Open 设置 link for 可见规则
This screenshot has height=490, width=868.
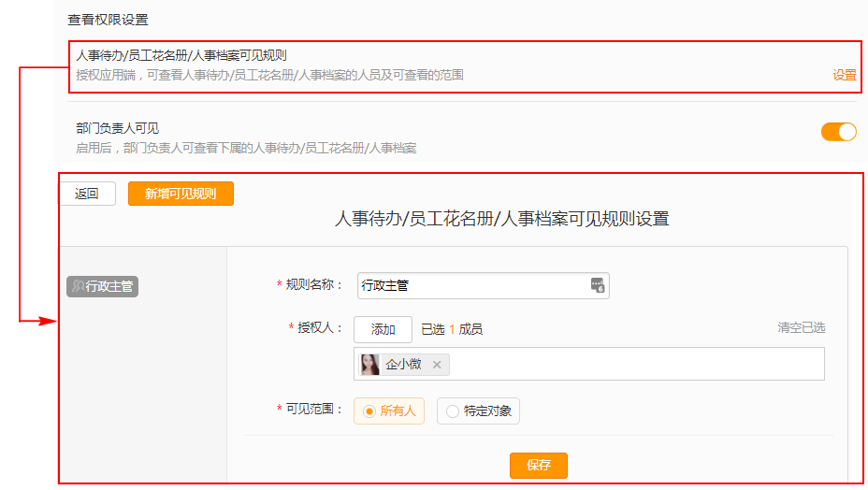click(x=845, y=76)
